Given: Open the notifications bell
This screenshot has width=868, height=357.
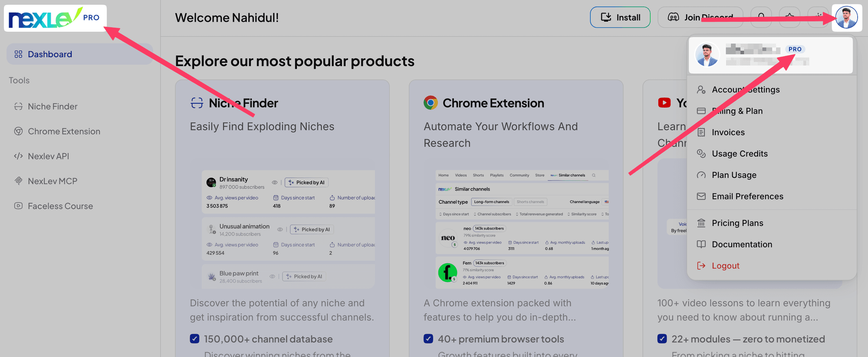Looking at the screenshot, I should (x=761, y=17).
